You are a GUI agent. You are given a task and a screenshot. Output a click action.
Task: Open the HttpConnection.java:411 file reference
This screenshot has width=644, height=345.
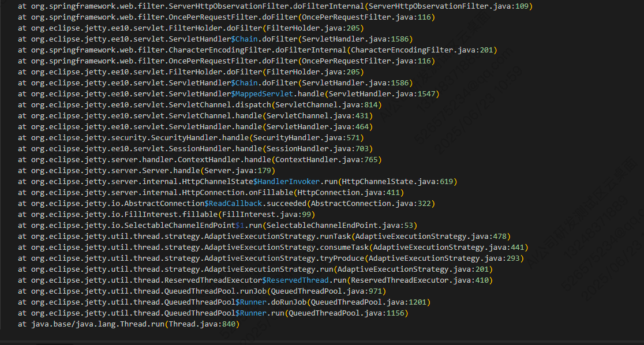coord(349,193)
